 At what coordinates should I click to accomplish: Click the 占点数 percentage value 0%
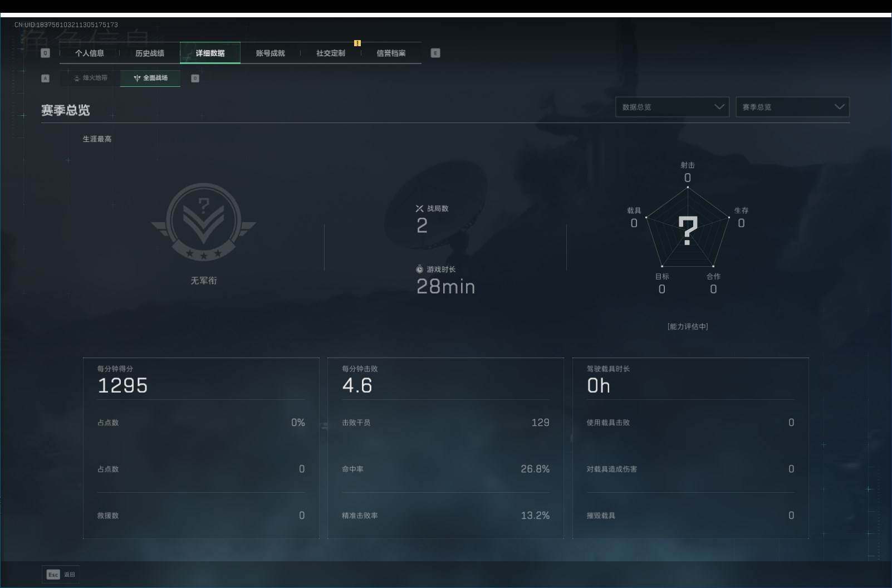coord(298,423)
